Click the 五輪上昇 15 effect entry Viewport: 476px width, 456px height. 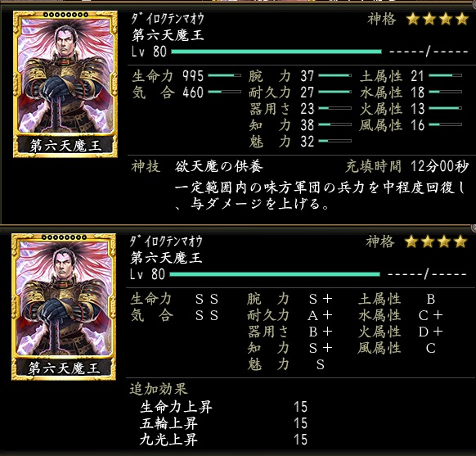pos(224,423)
